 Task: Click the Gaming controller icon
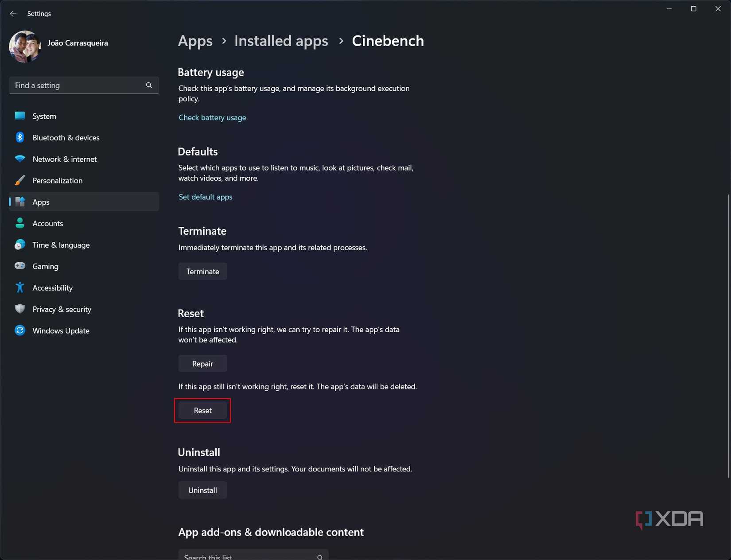[20, 266]
